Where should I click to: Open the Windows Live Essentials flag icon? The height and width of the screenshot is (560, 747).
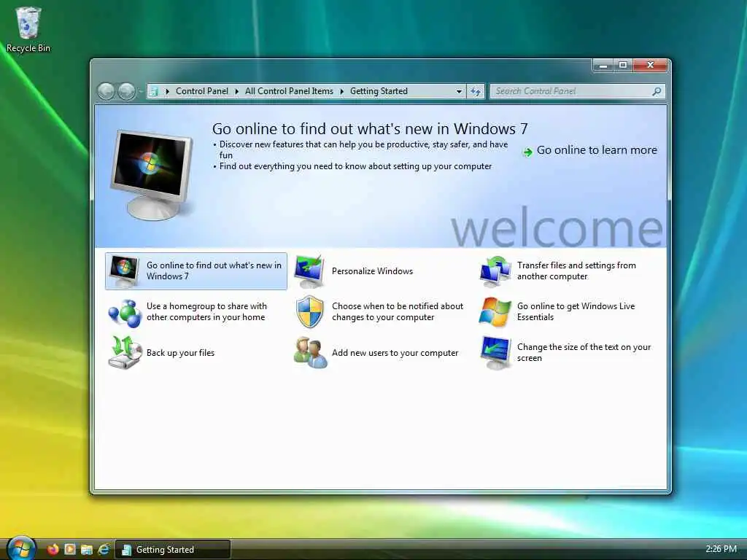pos(495,312)
